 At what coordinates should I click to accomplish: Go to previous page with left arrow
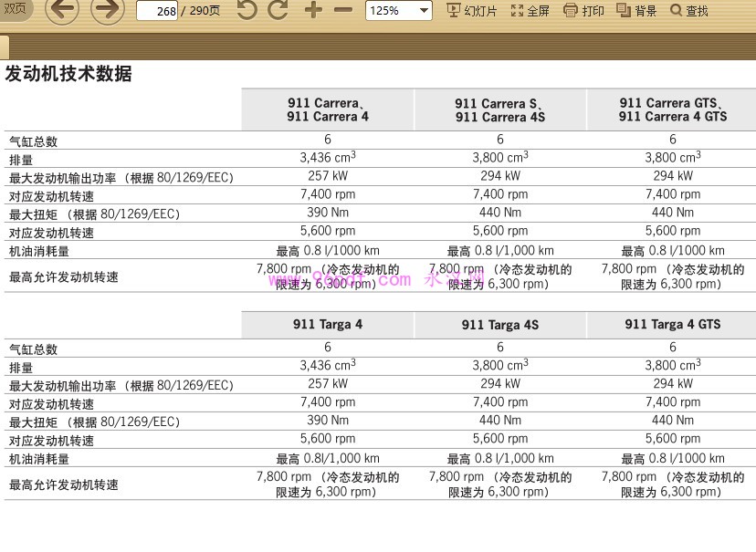click(62, 9)
